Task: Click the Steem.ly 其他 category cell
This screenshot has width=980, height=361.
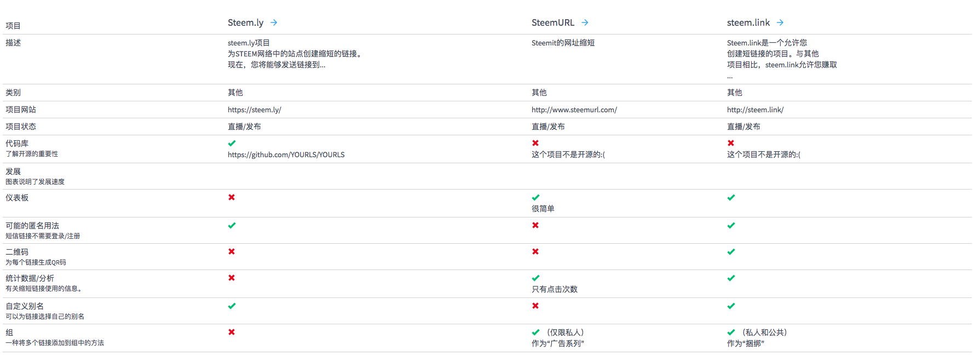Action: click(x=235, y=93)
